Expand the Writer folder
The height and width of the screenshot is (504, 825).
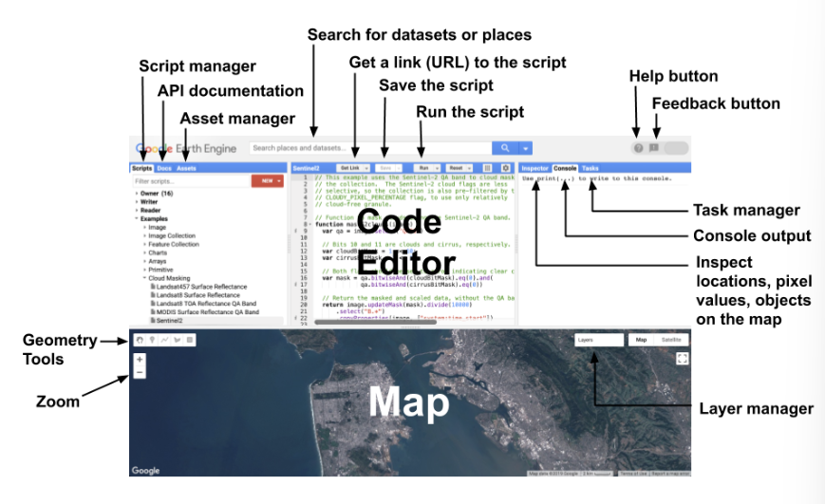click(x=137, y=202)
